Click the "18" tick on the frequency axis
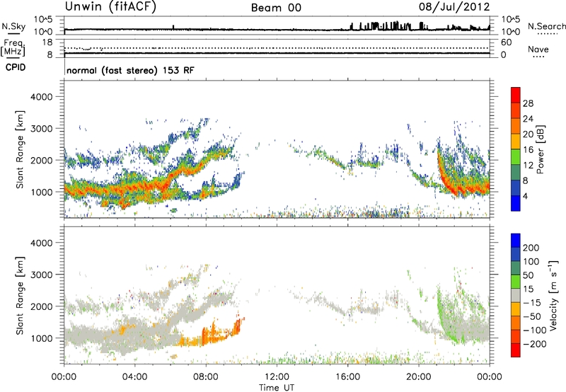 click(x=47, y=42)
